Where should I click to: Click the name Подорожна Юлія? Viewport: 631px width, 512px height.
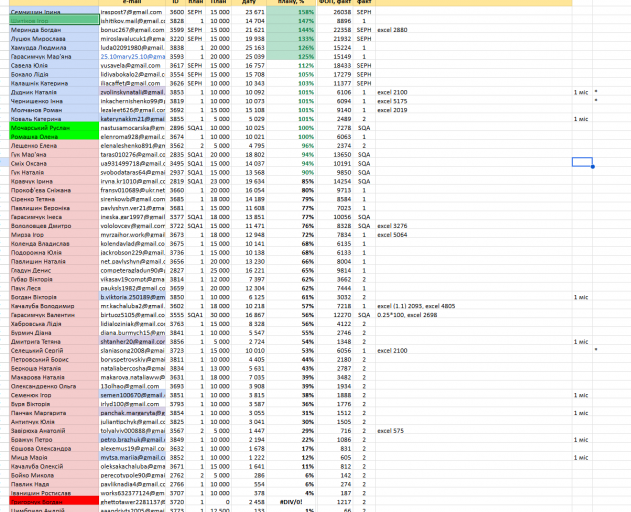coord(54,252)
